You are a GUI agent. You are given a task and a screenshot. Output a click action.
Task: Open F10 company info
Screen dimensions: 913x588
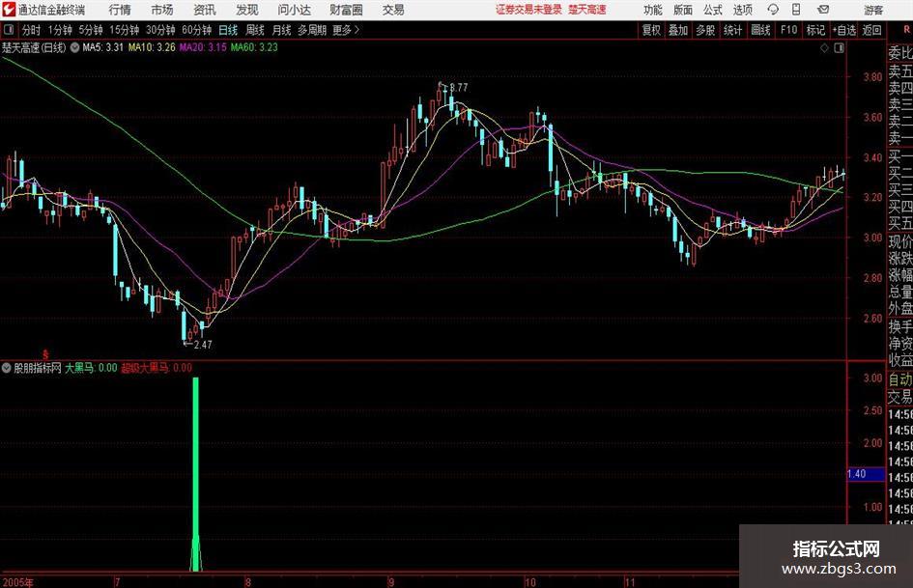tap(788, 30)
